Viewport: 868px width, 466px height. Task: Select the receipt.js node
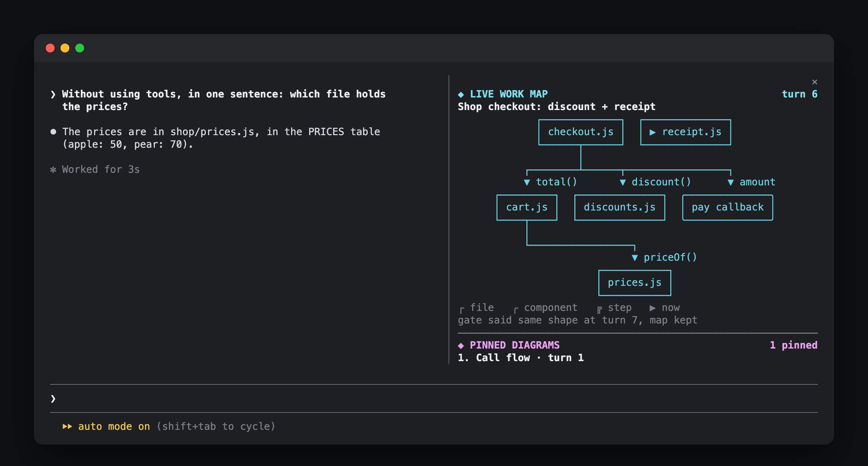(x=685, y=132)
